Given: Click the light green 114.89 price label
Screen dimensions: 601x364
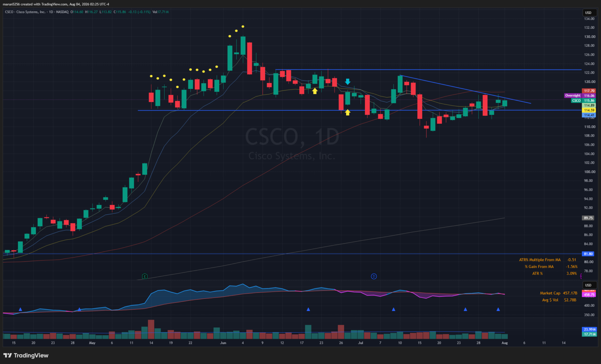Looking at the screenshot, I should (x=589, y=105).
